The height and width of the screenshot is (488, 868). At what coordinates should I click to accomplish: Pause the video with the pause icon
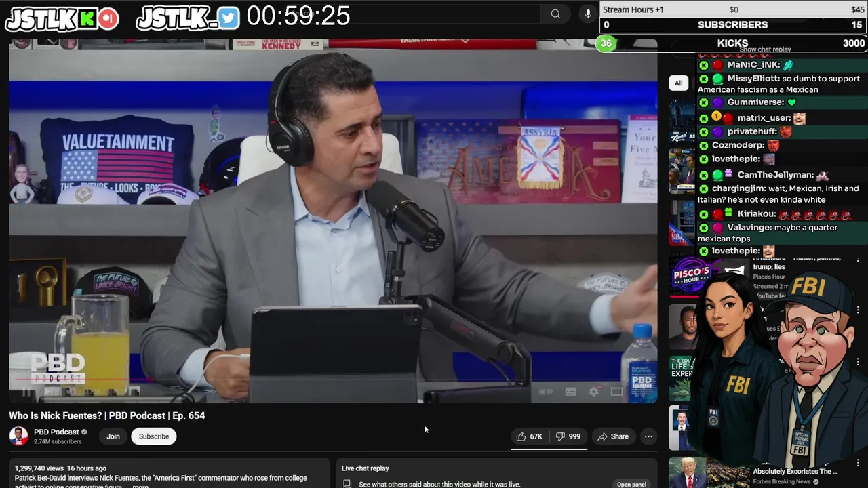click(x=26, y=392)
